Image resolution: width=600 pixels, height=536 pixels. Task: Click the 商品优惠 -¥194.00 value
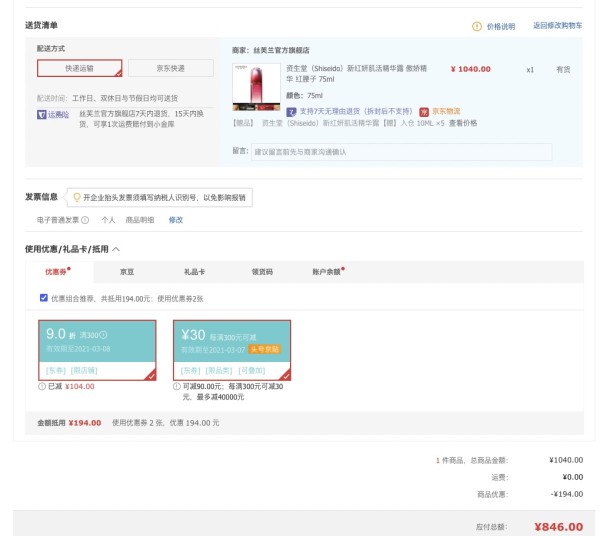pos(567,494)
